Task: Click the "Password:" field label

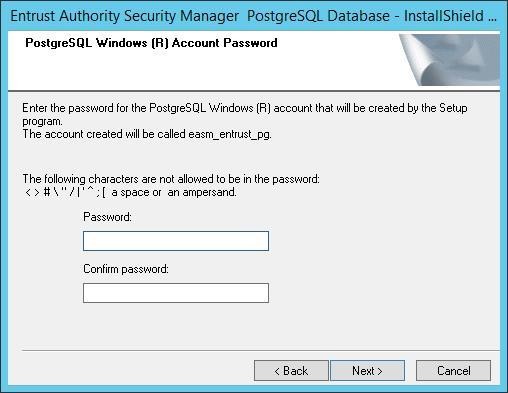Action: (x=107, y=217)
